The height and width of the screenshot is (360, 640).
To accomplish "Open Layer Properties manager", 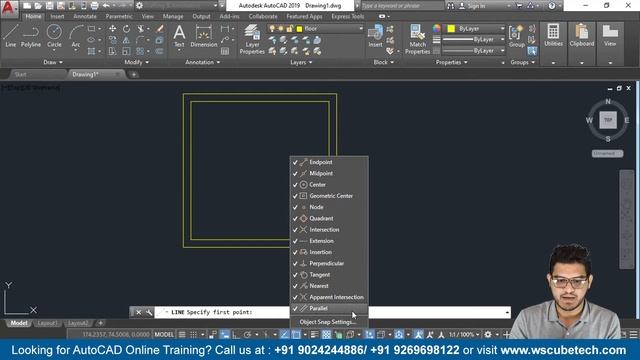I will pos(252,39).
